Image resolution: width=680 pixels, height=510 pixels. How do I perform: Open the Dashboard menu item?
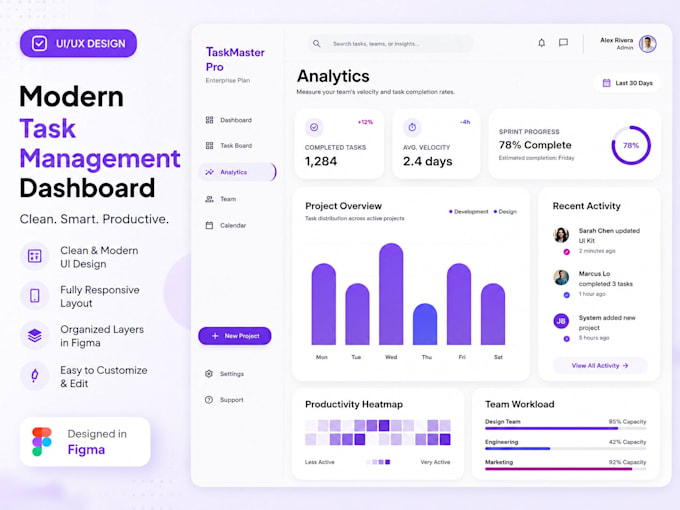(x=236, y=120)
